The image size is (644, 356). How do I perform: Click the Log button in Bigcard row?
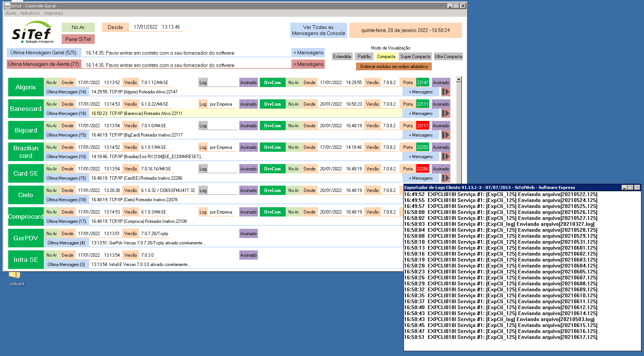pos(203,126)
